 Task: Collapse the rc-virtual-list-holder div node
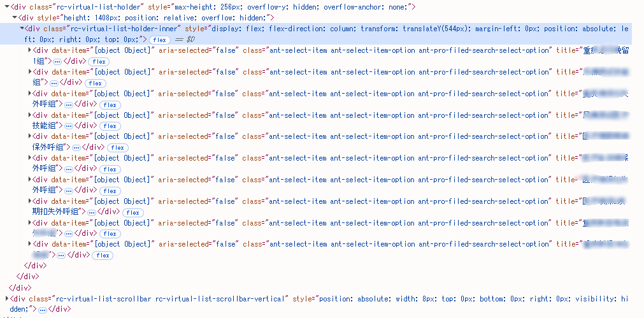tap(7, 7)
